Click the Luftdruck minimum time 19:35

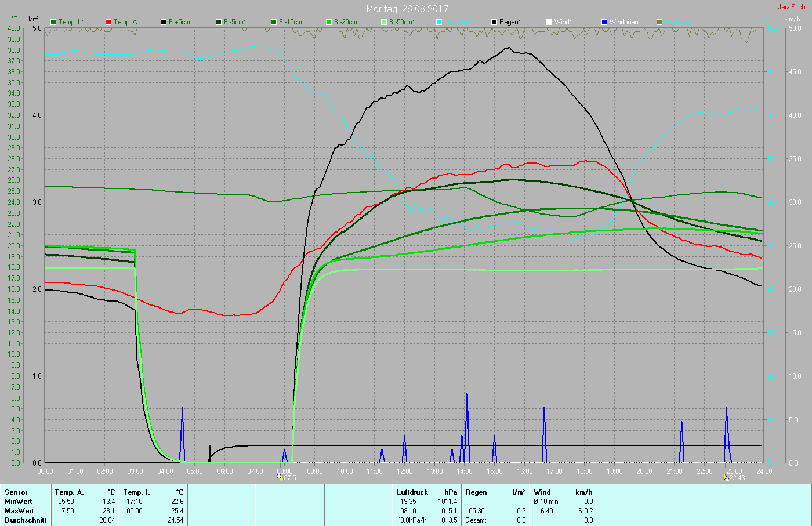pos(408,502)
